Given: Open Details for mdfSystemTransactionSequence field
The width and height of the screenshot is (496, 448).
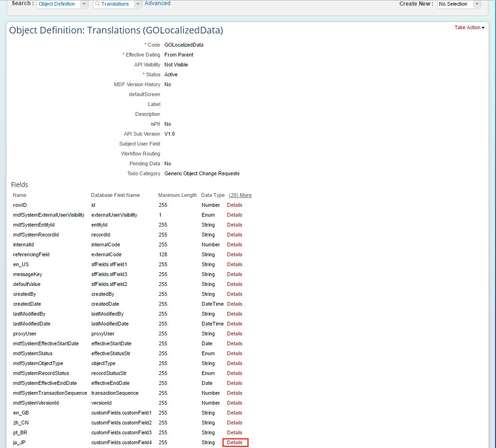Looking at the screenshot, I should [235, 393].
